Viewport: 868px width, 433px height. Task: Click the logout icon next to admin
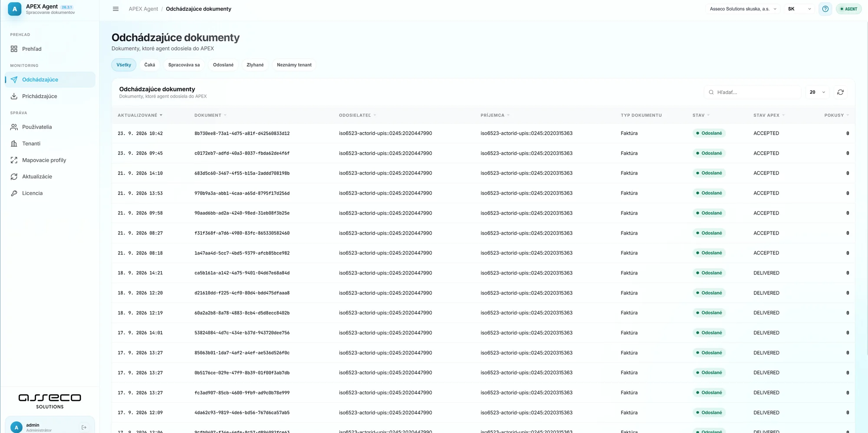(x=84, y=427)
